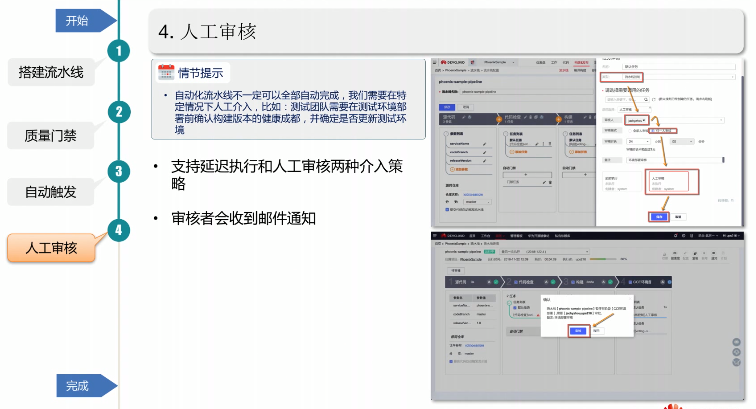
Task: Toggle the checkbox at lower-left of run page
Action: tap(451, 361)
